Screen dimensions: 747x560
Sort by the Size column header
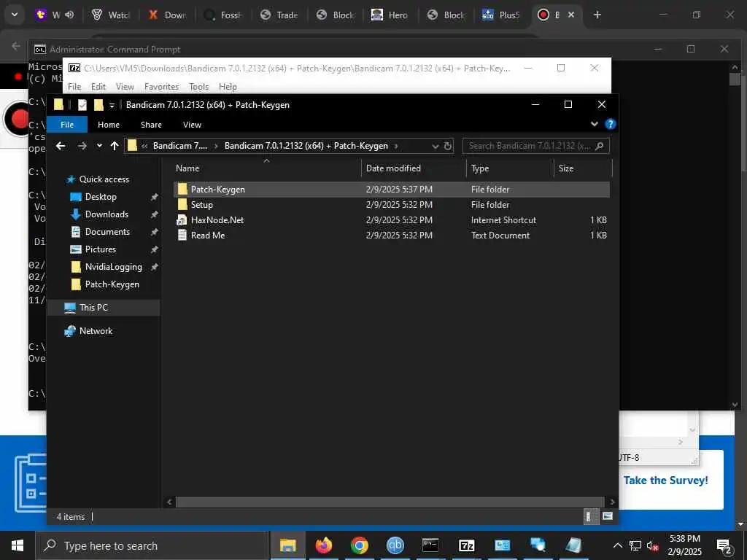pos(583,168)
